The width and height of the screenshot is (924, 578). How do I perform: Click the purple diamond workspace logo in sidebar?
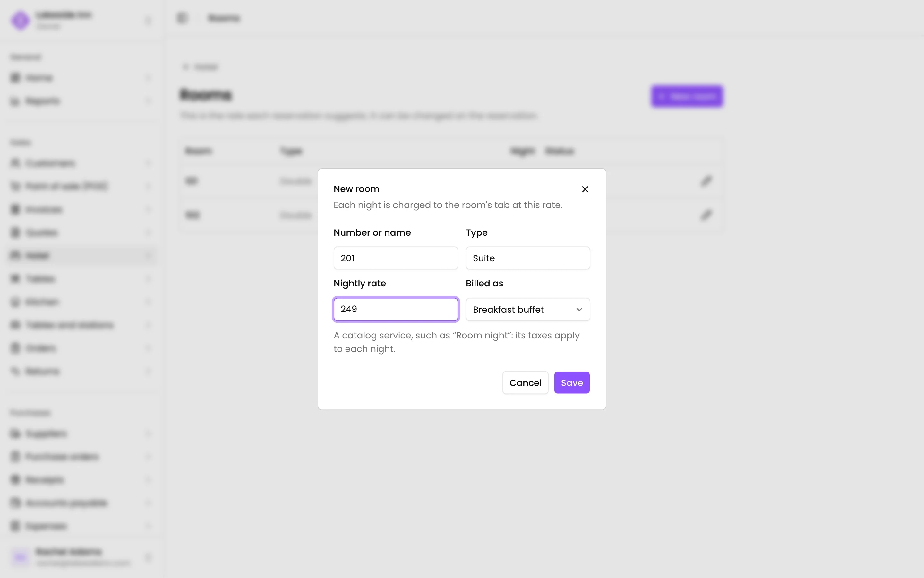(x=20, y=20)
